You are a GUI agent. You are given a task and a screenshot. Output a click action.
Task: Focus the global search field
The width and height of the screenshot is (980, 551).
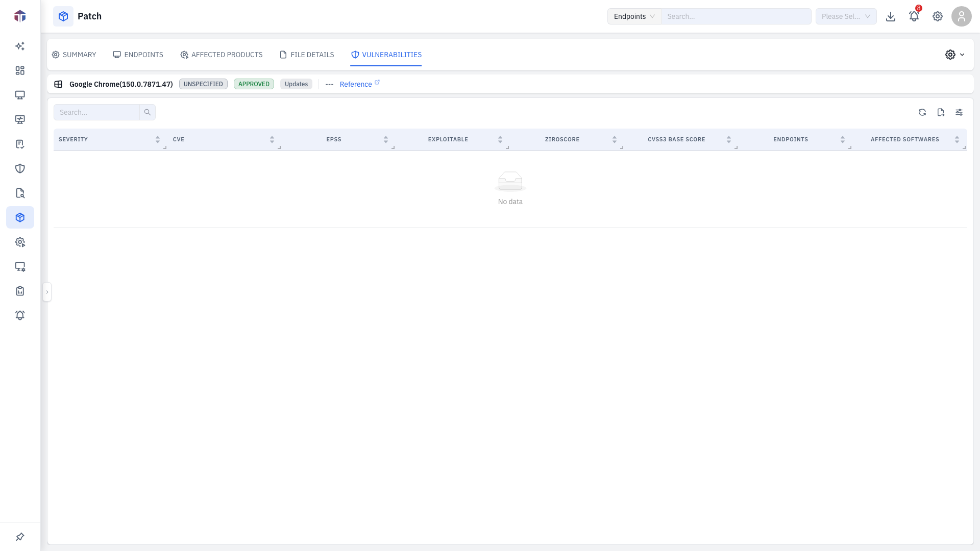point(737,16)
